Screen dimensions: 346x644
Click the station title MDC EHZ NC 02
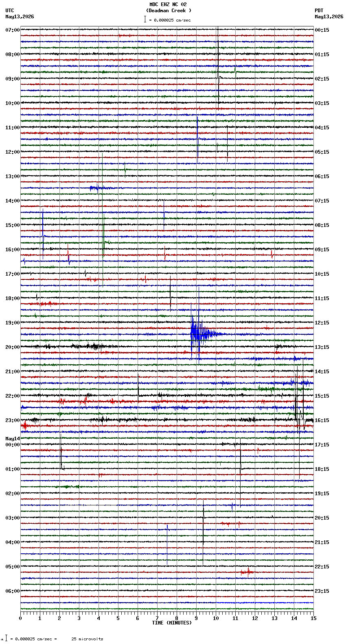pyautogui.click(x=168, y=4)
